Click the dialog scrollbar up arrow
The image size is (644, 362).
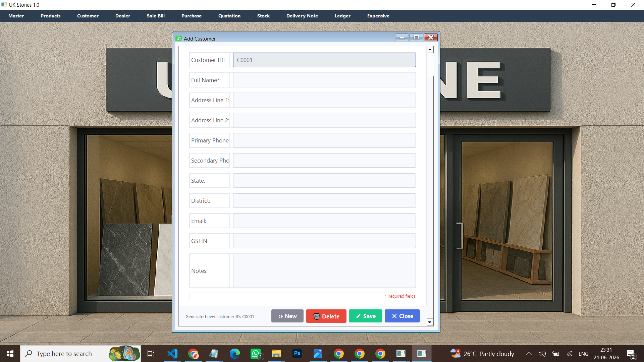click(x=430, y=50)
